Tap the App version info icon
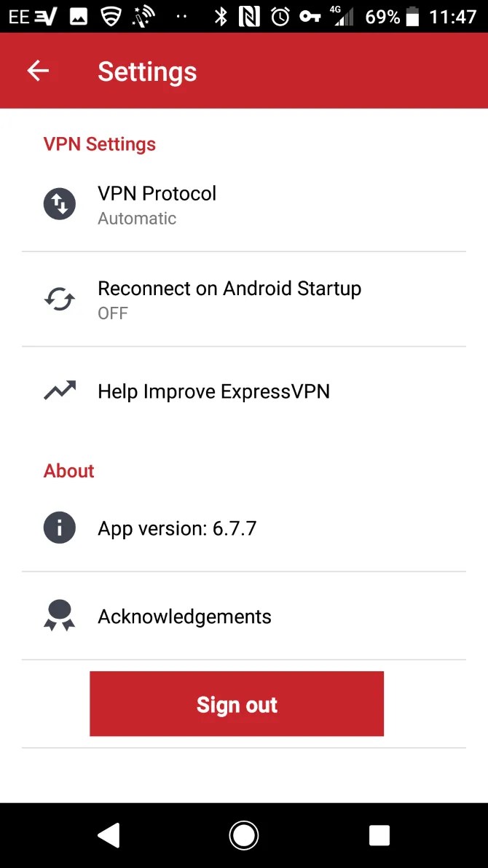488x868 pixels. (59, 528)
